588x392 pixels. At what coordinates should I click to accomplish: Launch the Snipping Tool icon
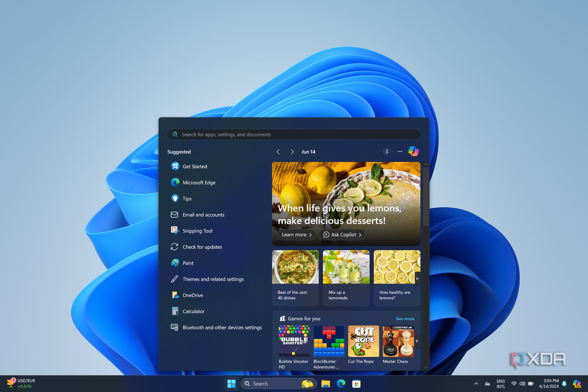175,231
